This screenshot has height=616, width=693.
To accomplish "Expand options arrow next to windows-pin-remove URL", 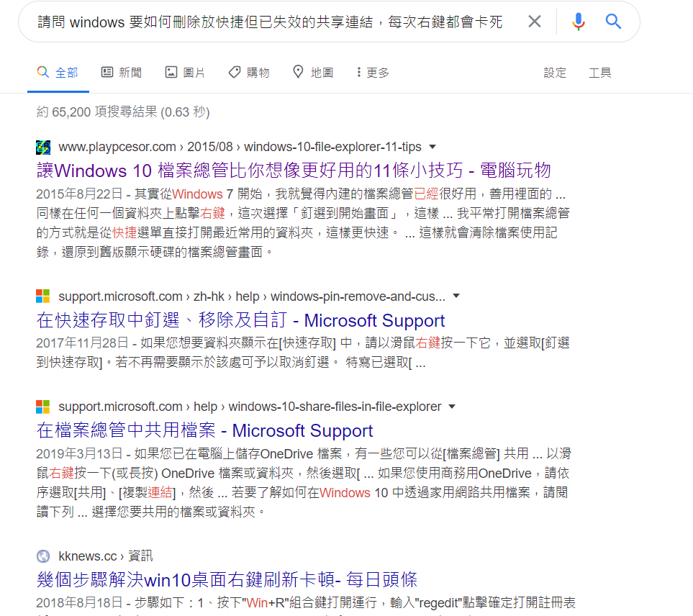I will 456,296.
